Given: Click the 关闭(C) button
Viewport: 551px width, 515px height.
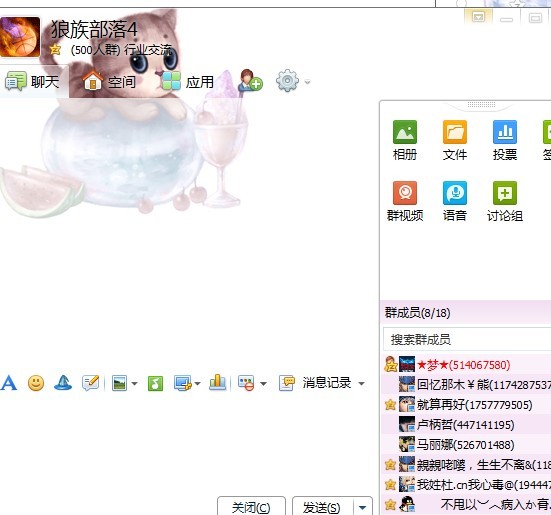Looking at the screenshot, I should (x=251, y=508).
